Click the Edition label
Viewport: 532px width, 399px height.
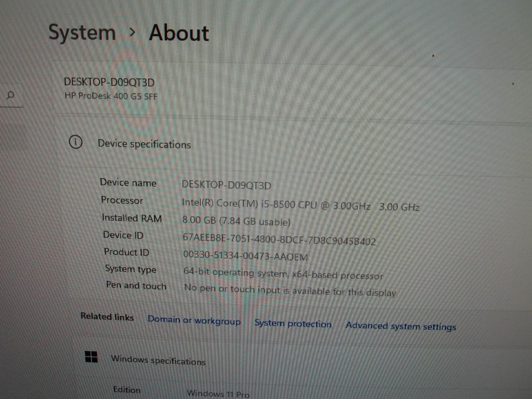pyautogui.click(x=127, y=390)
